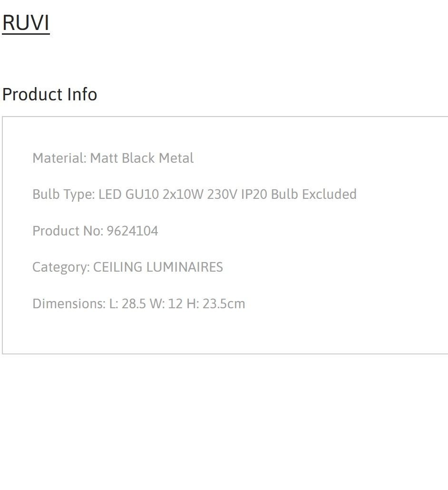Click the word "Info" in the heading
Image resolution: width=448 pixels, height=490 pixels.
[82, 94]
